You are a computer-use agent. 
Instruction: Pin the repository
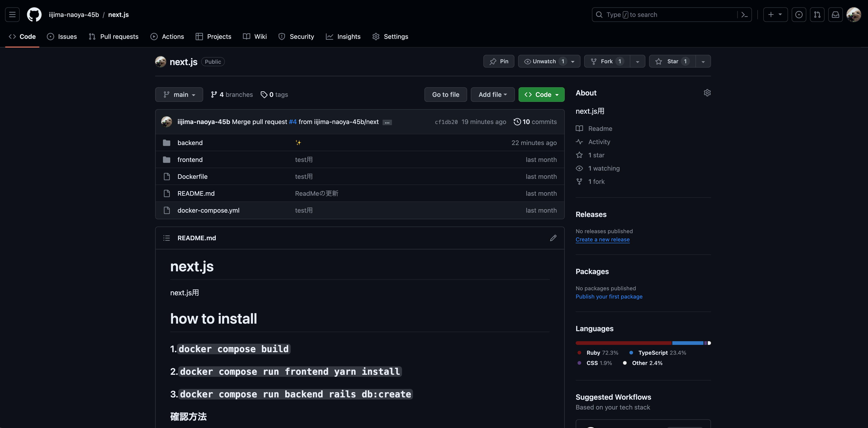(499, 61)
